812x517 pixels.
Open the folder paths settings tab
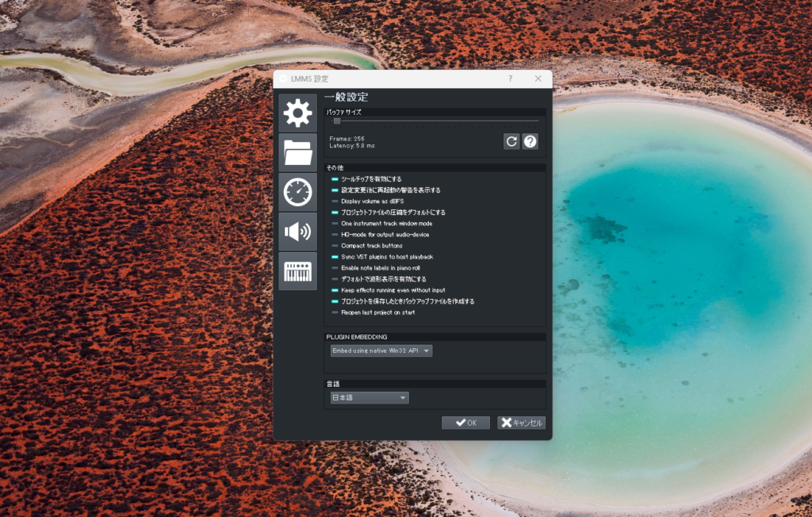pyautogui.click(x=297, y=152)
